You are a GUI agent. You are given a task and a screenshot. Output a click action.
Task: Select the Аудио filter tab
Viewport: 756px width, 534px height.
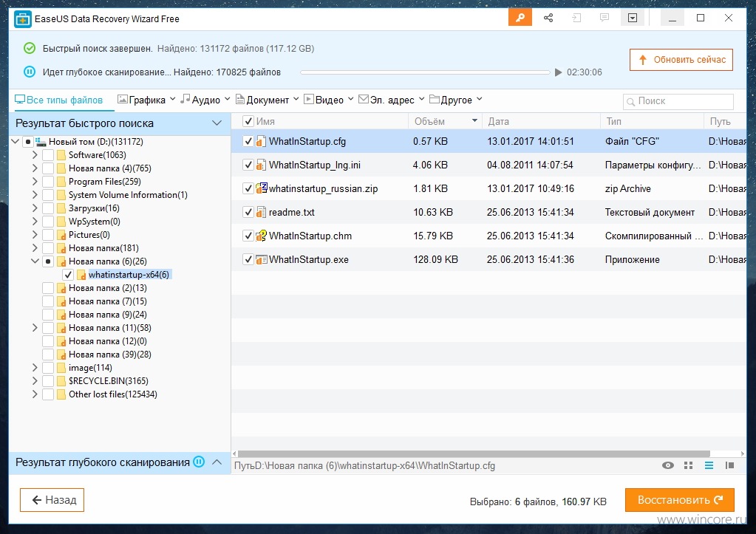point(200,100)
